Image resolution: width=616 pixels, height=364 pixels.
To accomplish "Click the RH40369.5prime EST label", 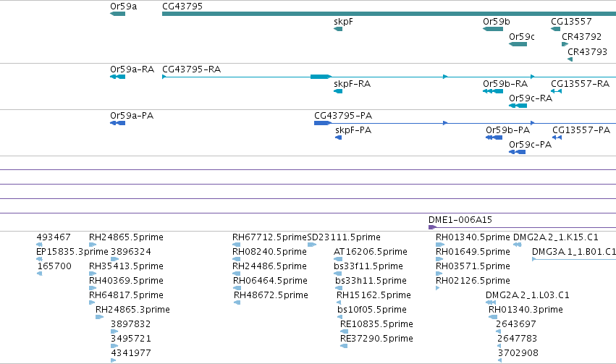I will tap(126, 281).
